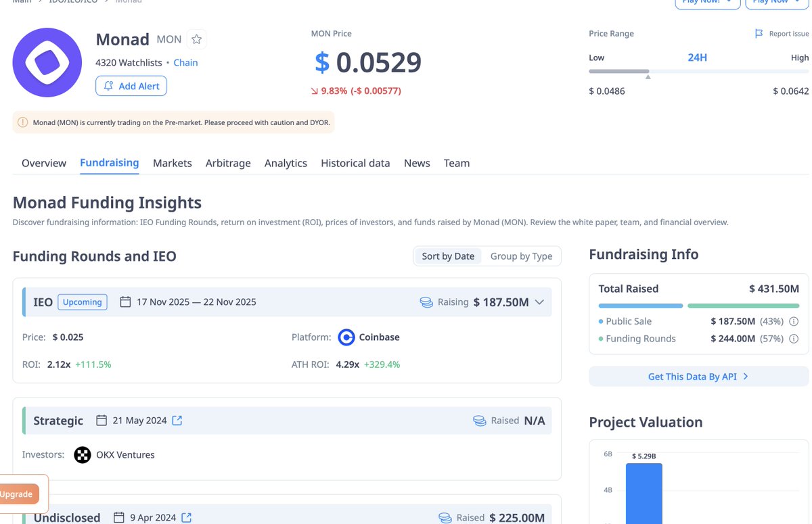812x524 pixels.
Task: Click the IEO price $ 0.025 value
Action: pyautogui.click(x=68, y=337)
